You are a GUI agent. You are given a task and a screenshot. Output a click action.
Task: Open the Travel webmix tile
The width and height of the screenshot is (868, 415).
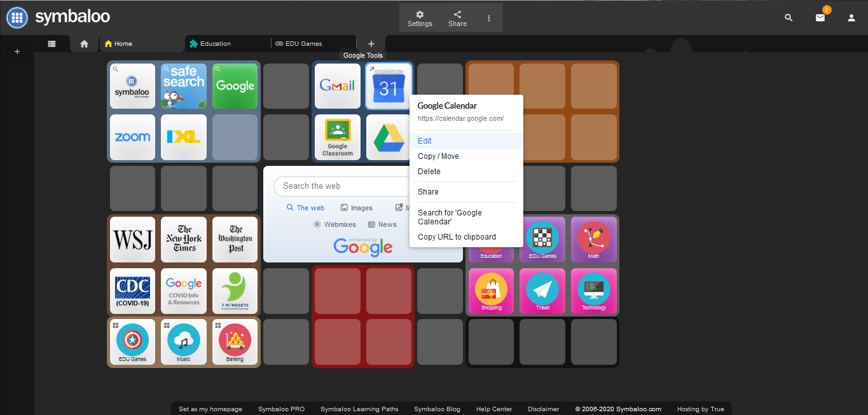coord(542,290)
